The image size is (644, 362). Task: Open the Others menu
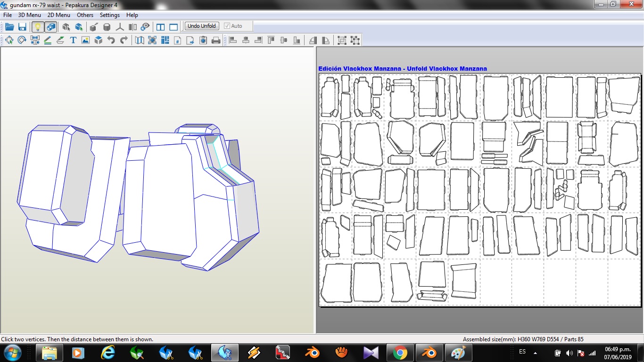(x=85, y=15)
